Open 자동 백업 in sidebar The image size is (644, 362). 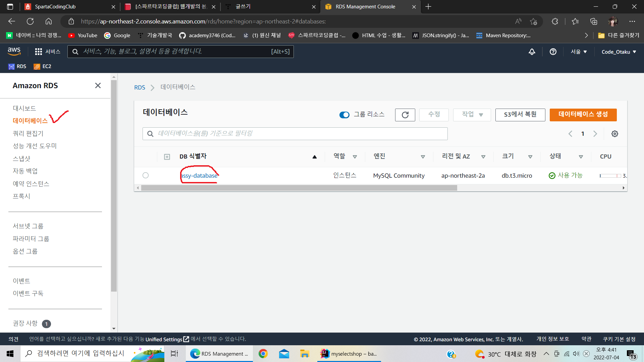[x=25, y=171]
